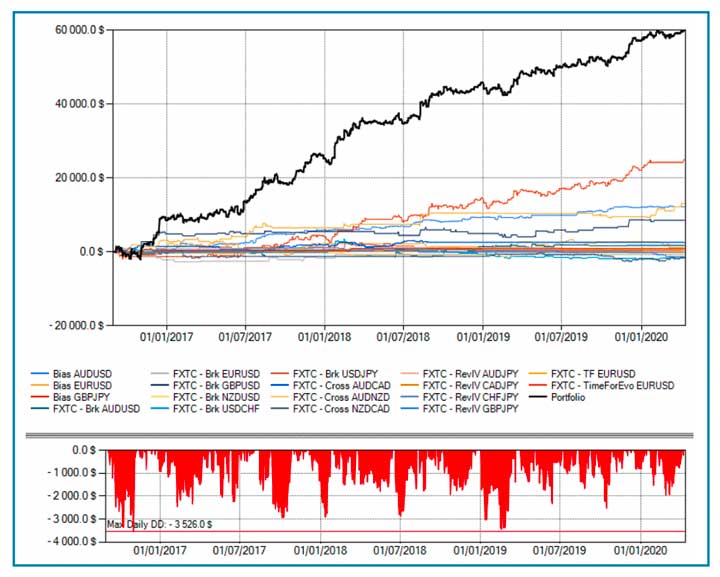Click 01/01/2018 date under equity chart
720x577 pixels.
click(x=325, y=337)
